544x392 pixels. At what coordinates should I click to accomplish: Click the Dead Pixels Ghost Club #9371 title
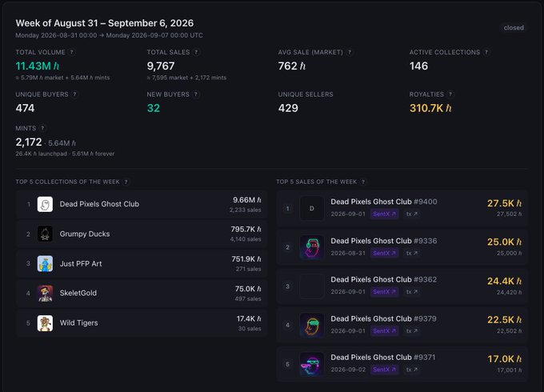[383, 358]
